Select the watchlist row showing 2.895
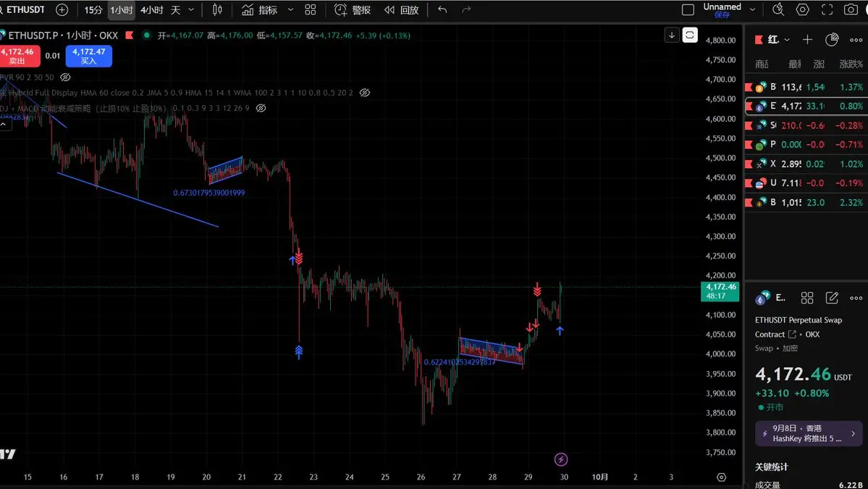 806,164
